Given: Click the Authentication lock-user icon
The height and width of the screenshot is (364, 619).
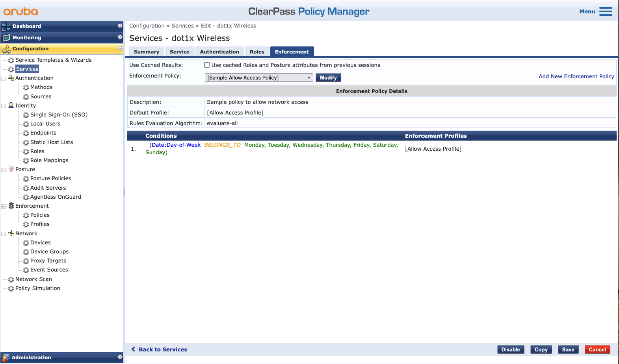Looking at the screenshot, I should 11,78.
